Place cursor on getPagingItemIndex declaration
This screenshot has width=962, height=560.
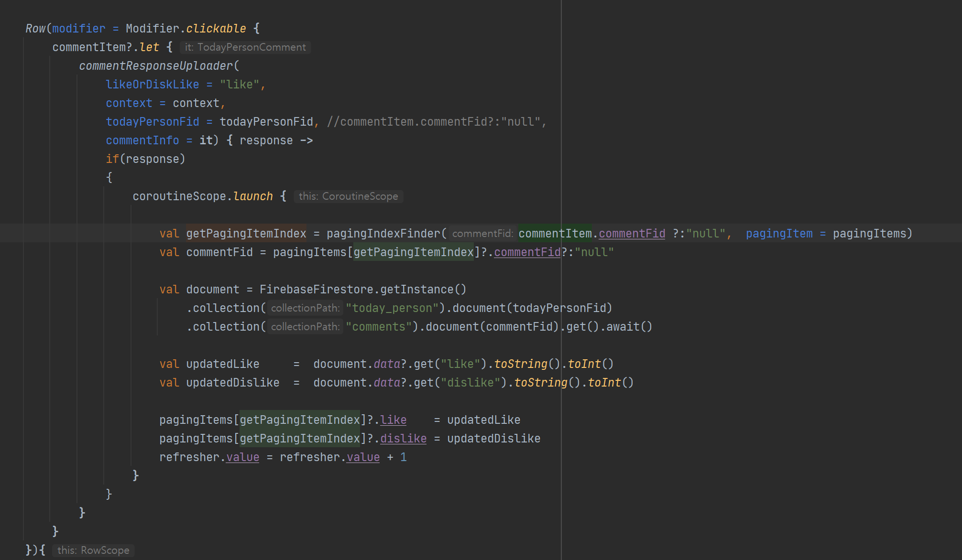246,234
